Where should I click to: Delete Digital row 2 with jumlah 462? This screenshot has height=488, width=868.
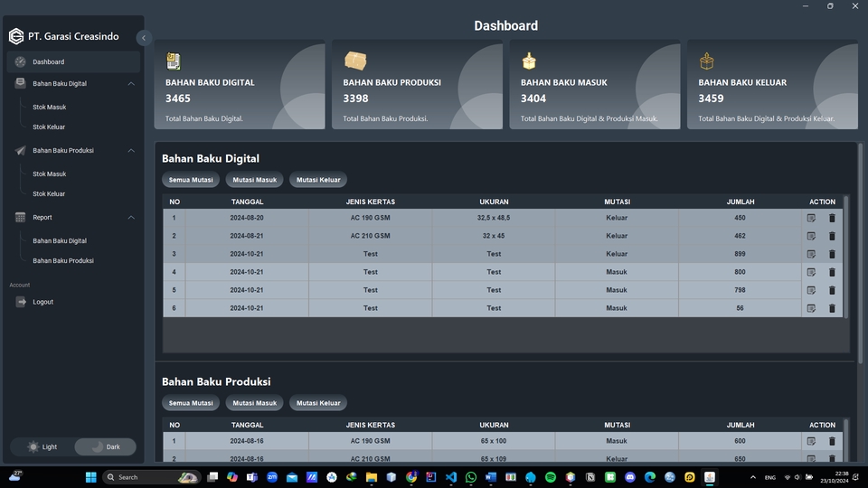832,236
